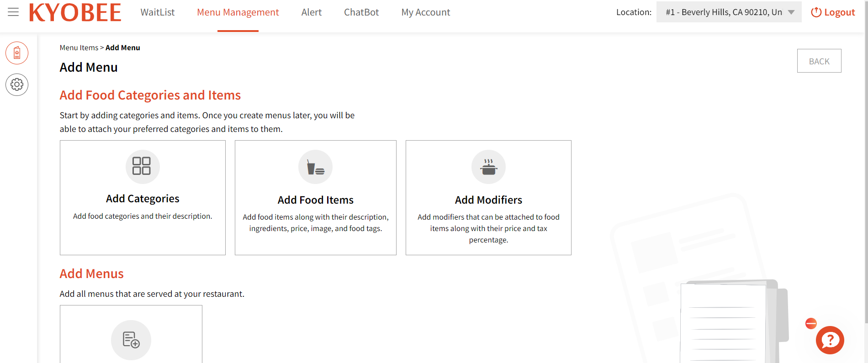Expand the Location dropdown for Beverly Hills
Image resolution: width=868 pixels, height=363 pixels.
click(729, 12)
